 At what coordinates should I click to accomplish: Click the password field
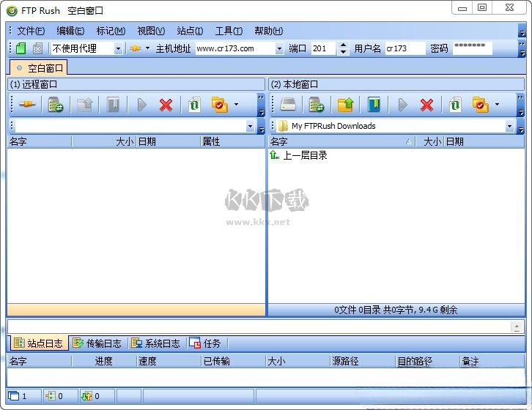tap(473, 48)
